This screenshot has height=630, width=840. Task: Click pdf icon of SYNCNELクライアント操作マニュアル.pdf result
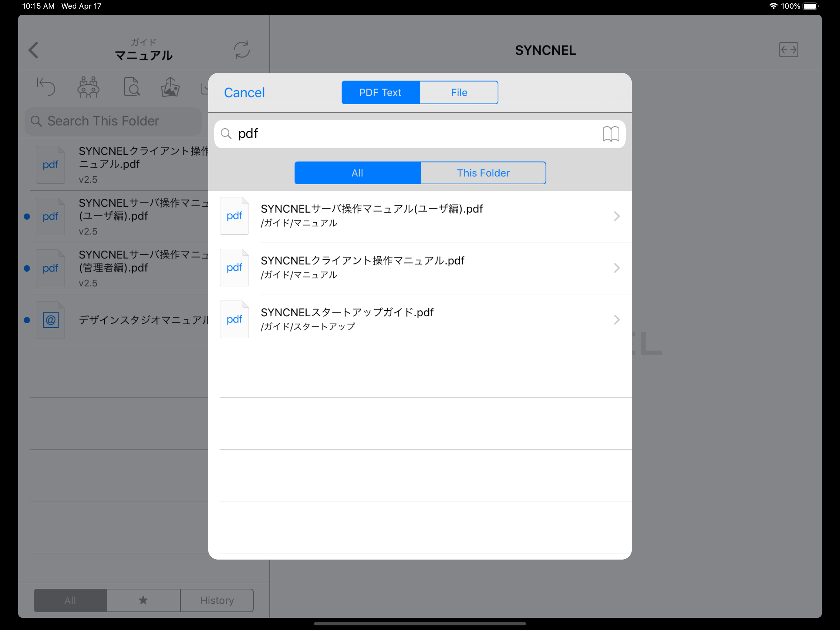click(x=234, y=268)
